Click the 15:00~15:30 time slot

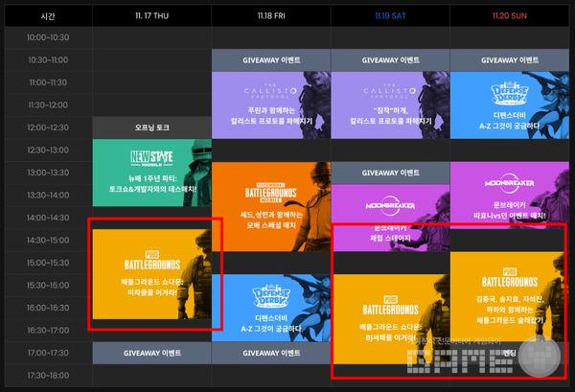point(48,263)
